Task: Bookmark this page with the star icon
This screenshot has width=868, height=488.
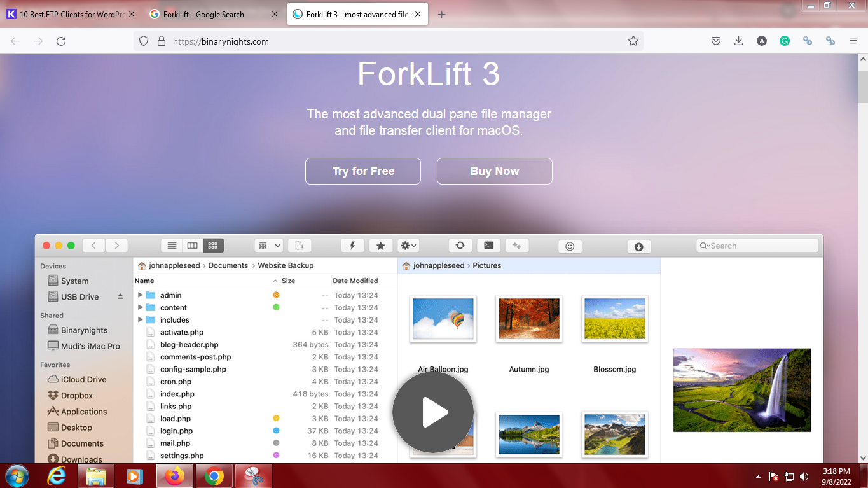Action: [x=633, y=41]
